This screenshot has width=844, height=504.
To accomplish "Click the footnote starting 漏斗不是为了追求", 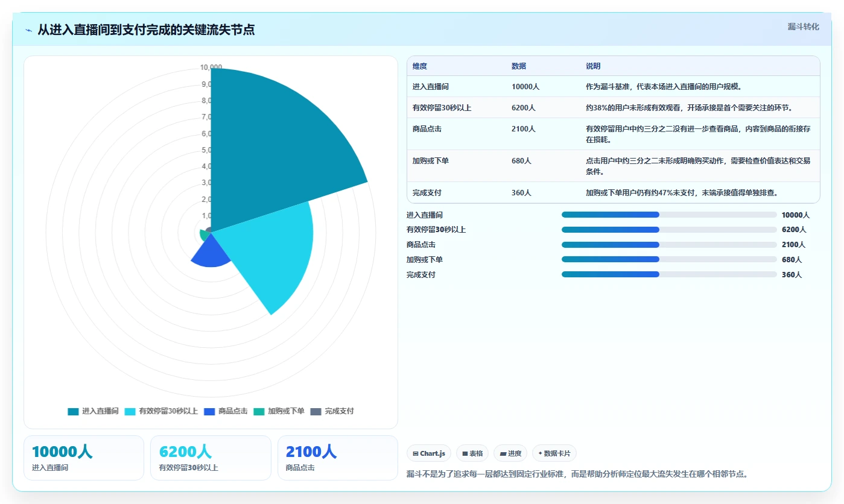I will pyautogui.click(x=577, y=474).
